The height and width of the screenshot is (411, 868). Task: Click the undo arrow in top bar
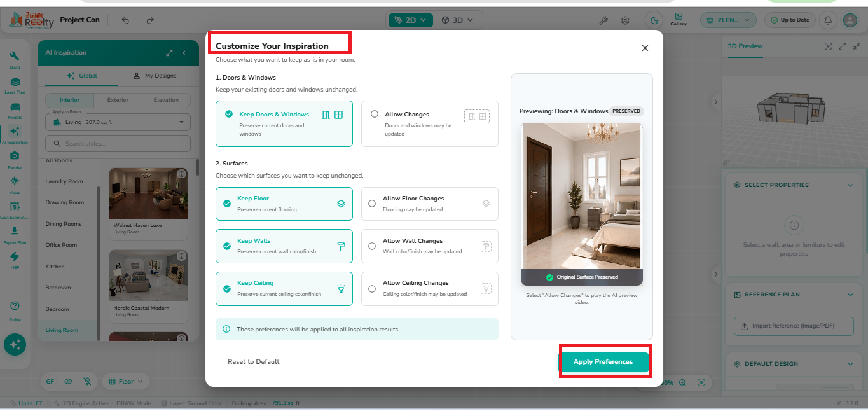(125, 20)
